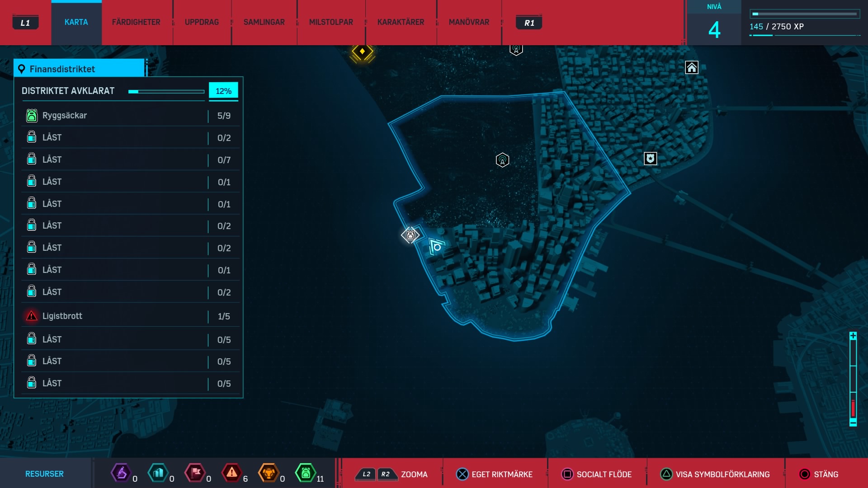The height and width of the screenshot is (488, 868).
Task: Open the SAMLINGAR tab
Action: [264, 22]
